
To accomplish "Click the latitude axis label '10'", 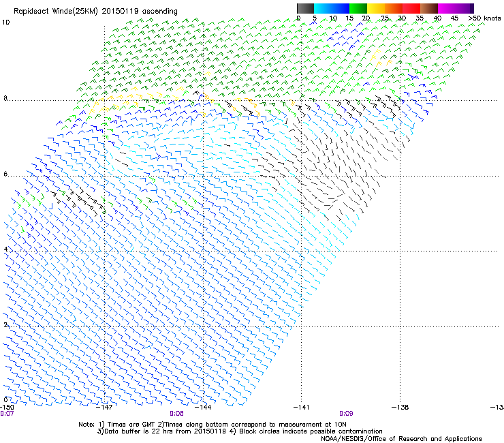I will click(5, 22).
